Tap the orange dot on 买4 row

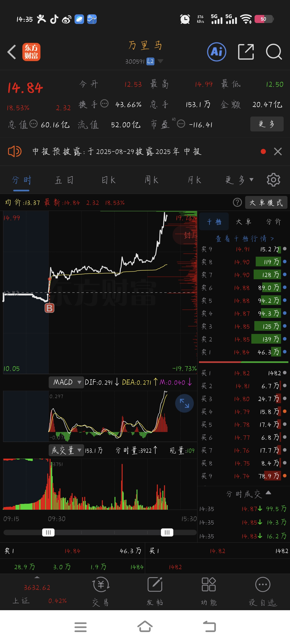[x=285, y=411]
